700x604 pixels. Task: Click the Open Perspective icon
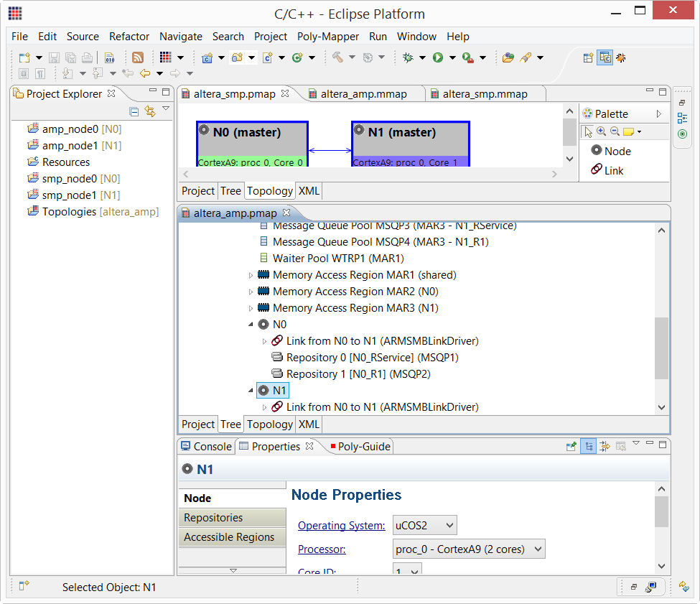[x=589, y=57]
